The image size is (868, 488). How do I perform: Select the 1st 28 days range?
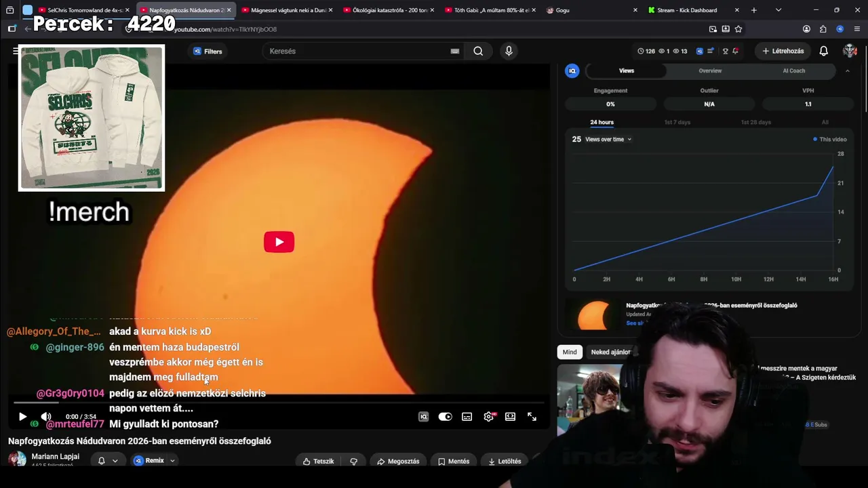coord(755,123)
